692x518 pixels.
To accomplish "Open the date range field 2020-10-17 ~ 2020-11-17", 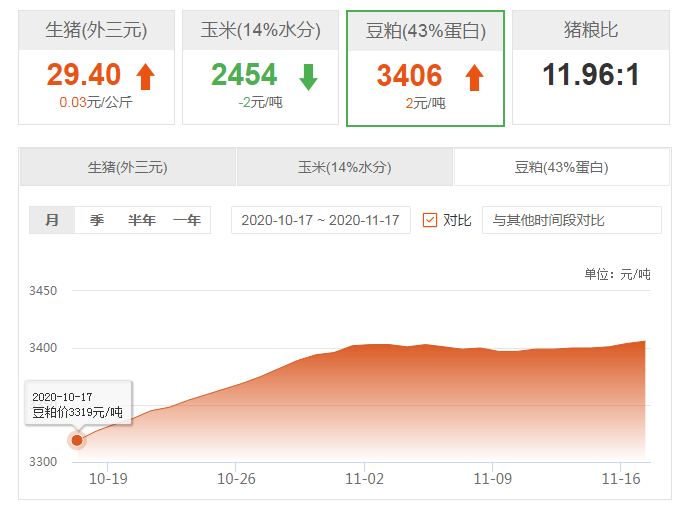I will click(x=321, y=220).
